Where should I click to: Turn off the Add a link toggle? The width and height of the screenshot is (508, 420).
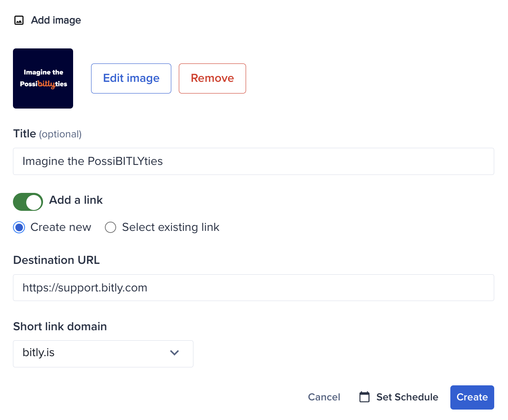pyautogui.click(x=28, y=202)
